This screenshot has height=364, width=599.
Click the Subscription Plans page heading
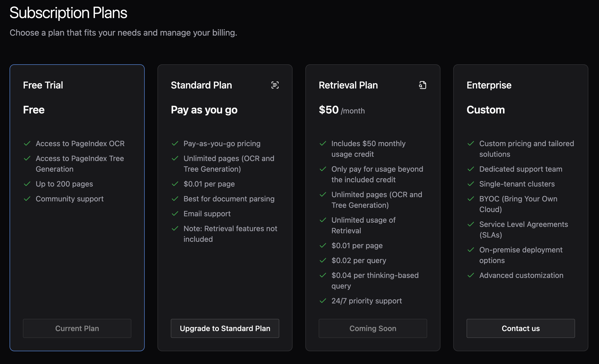pos(68,13)
